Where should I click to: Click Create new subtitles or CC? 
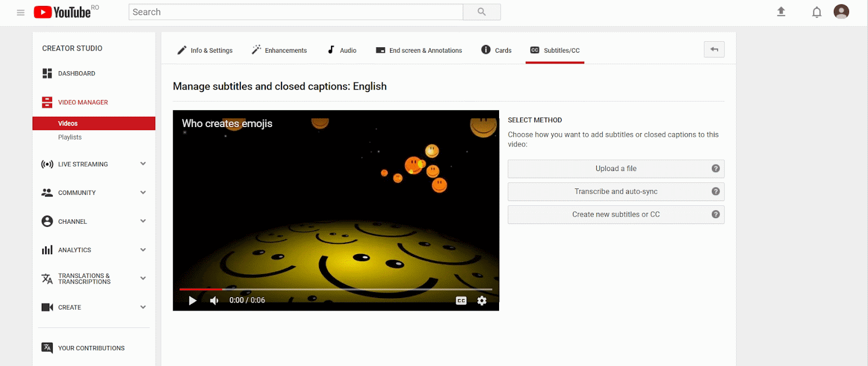[616, 214]
